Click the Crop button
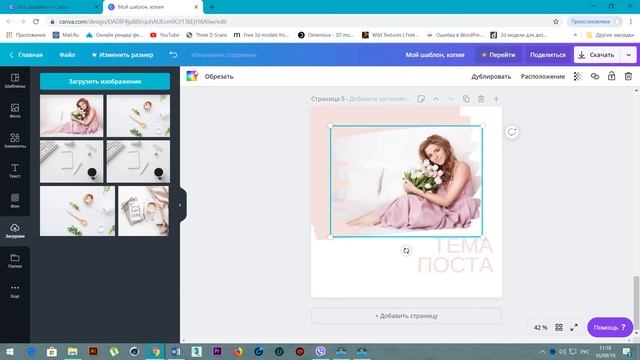This screenshot has height=360, width=640. pyautogui.click(x=219, y=76)
